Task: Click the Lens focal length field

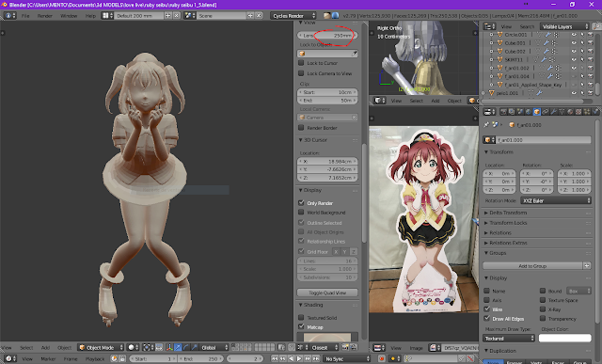Action: coord(327,36)
